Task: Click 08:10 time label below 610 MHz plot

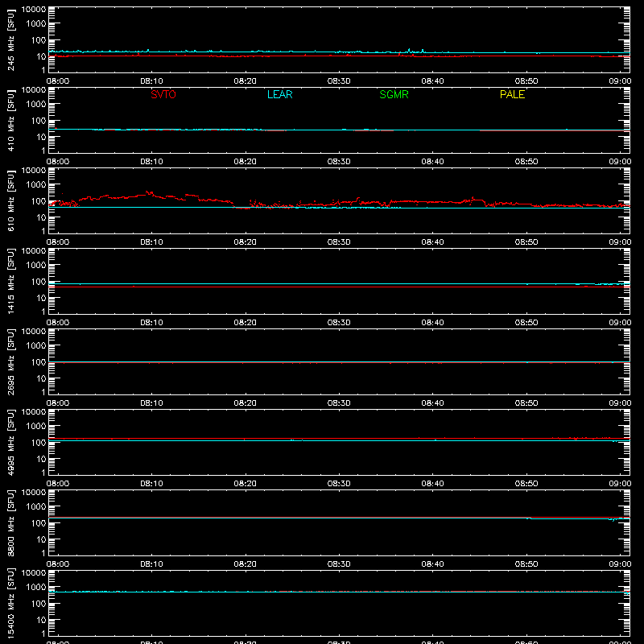Action: [x=151, y=242]
